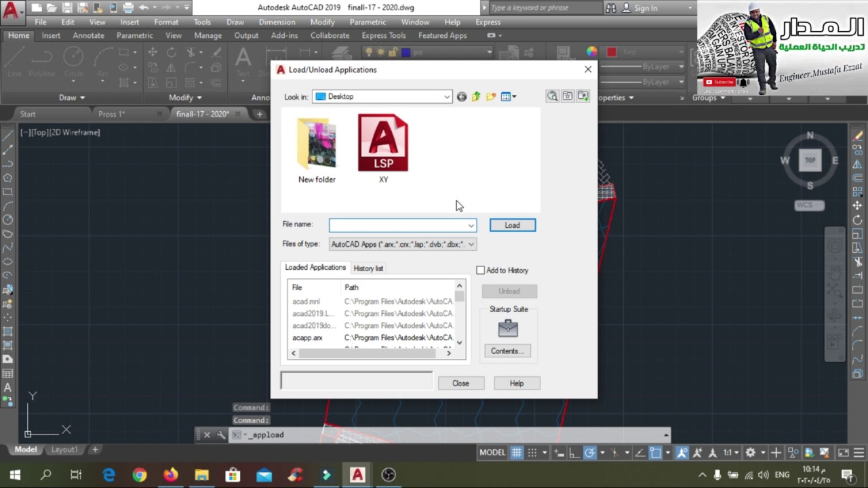Click the Plot printer icon in Quick Access

(127, 8)
